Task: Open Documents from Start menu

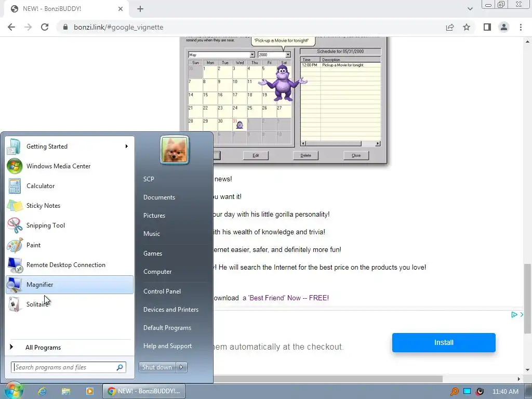Action: pos(159,197)
